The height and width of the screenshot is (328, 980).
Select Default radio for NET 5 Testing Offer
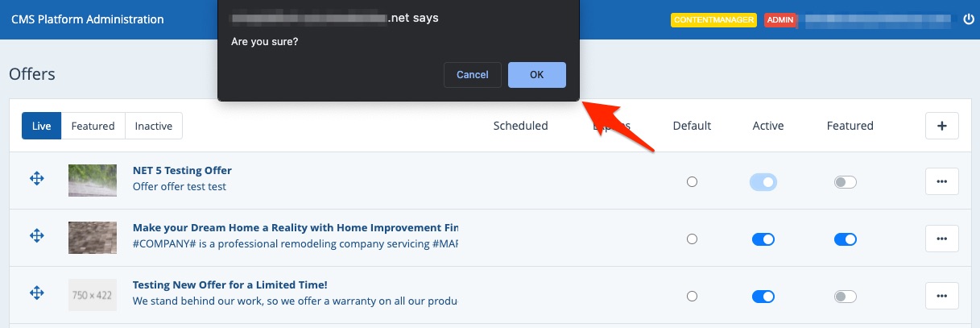coord(692,182)
